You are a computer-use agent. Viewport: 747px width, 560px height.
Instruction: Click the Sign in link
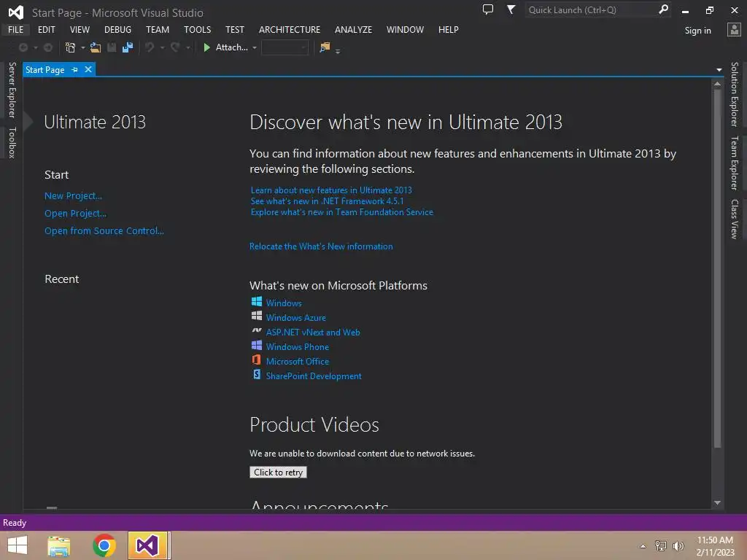click(697, 31)
